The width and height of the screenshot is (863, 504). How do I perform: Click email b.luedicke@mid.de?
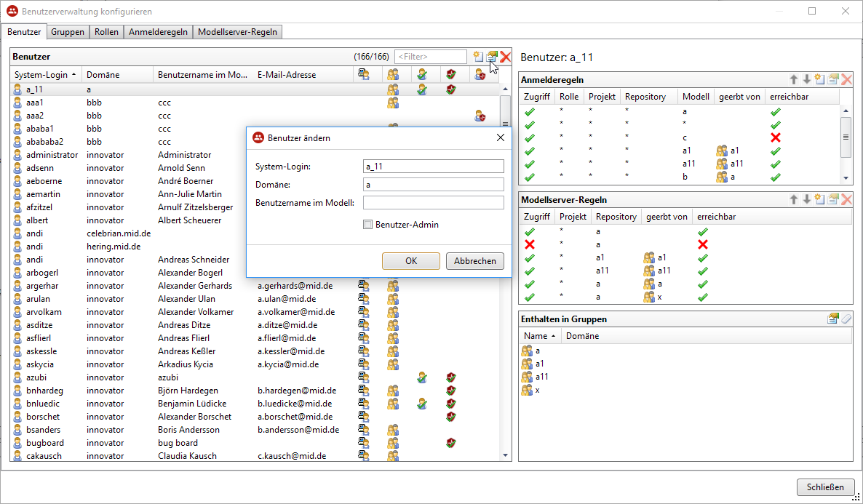click(x=296, y=404)
